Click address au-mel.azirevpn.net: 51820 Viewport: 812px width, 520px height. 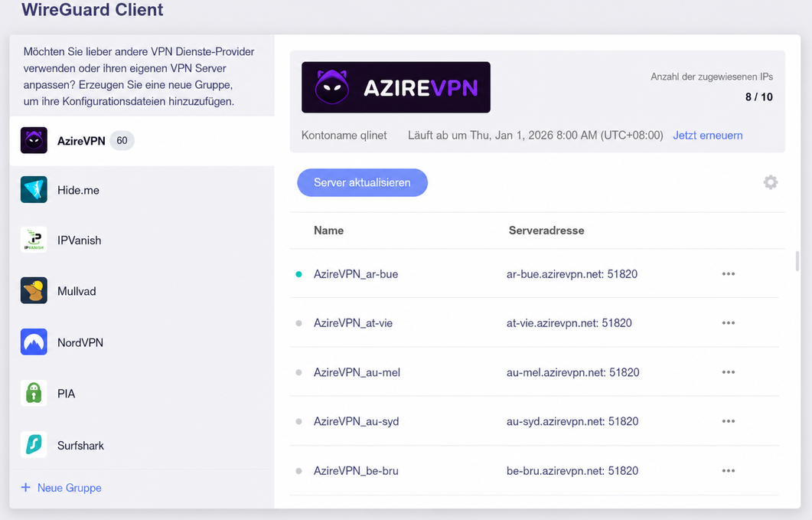(572, 372)
